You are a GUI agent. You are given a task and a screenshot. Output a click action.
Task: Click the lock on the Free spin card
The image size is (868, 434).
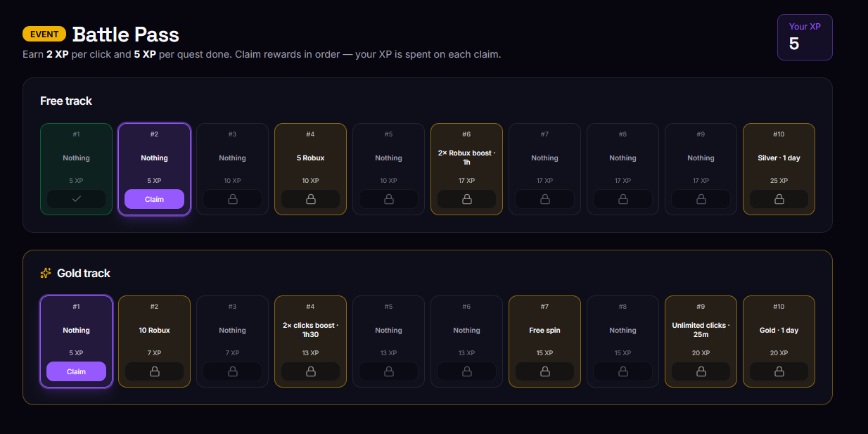[544, 371]
